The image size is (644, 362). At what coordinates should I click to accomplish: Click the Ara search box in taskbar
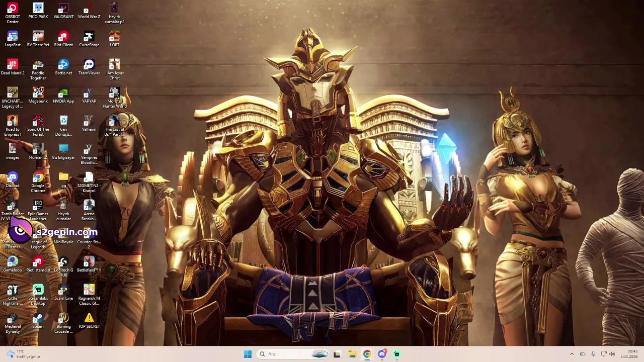tap(294, 354)
